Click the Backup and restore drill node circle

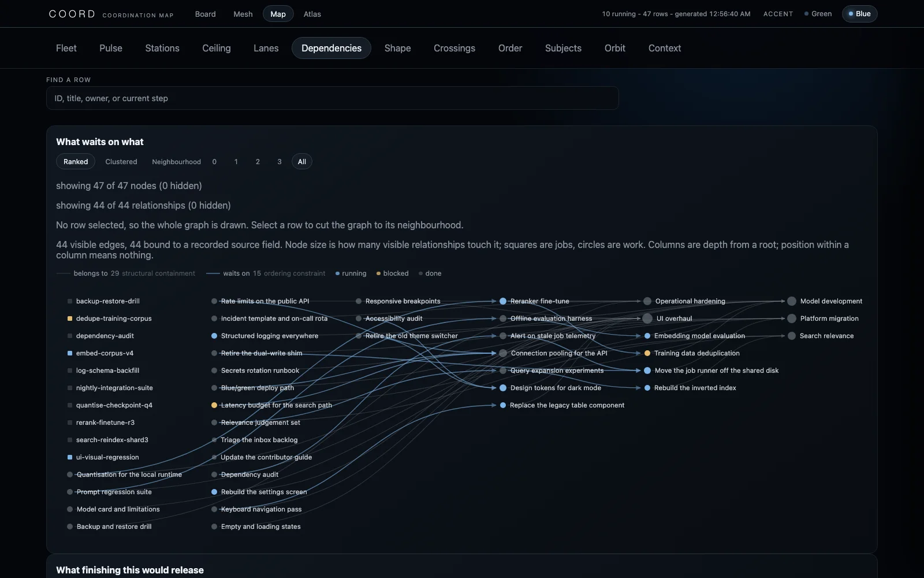(x=70, y=527)
